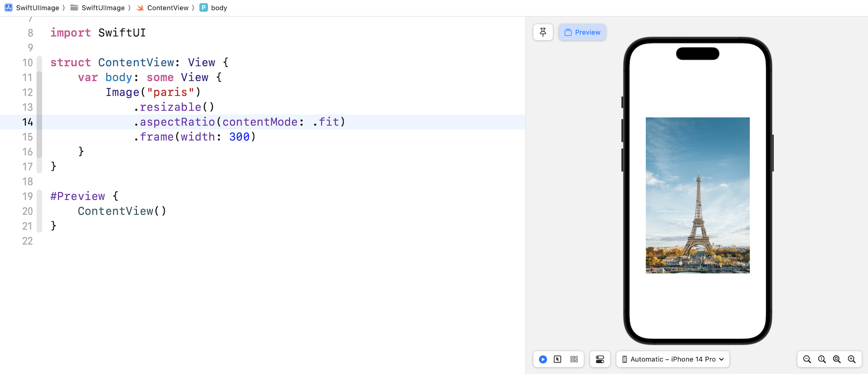This screenshot has width=868, height=374.
Task: Start the live preview play button
Action: [x=543, y=359]
